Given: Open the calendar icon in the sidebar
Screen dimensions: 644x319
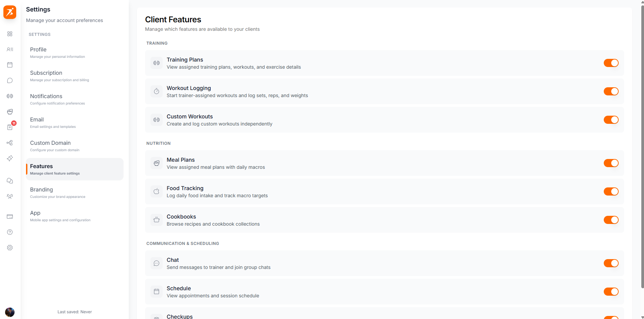Looking at the screenshot, I should coord(10,65).
